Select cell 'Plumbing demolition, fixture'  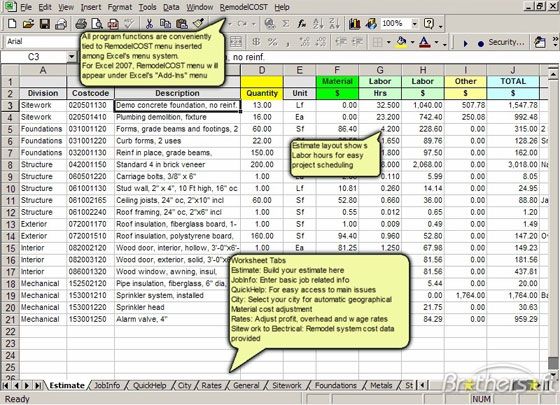(x=177, y=117)
